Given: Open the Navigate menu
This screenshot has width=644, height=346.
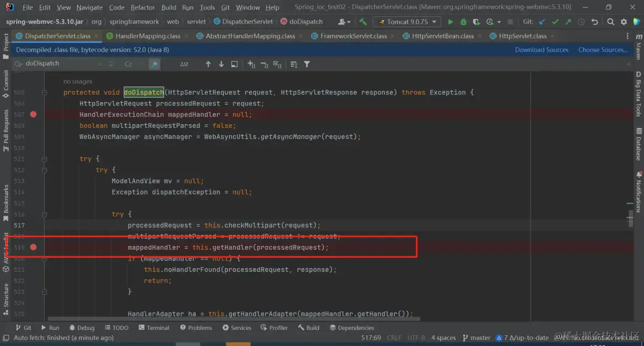Looking at the screenshot, I should (x=90, y=8).
